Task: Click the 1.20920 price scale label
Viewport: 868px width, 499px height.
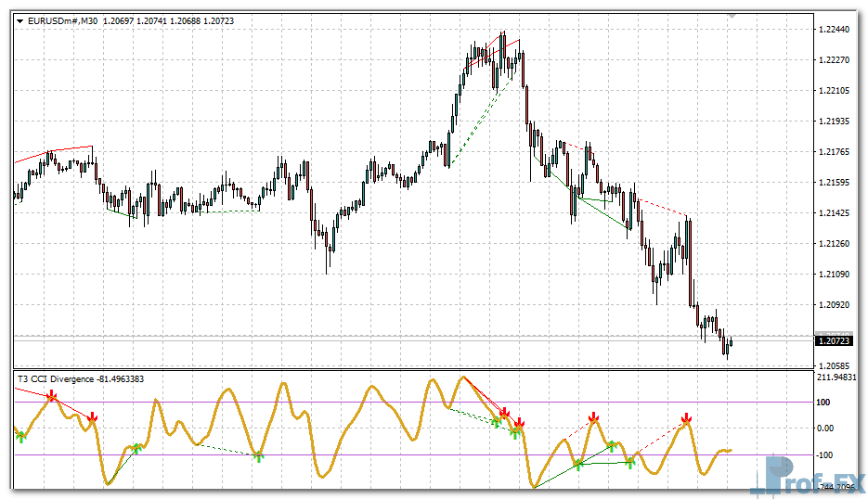Action: coord(837,304)
